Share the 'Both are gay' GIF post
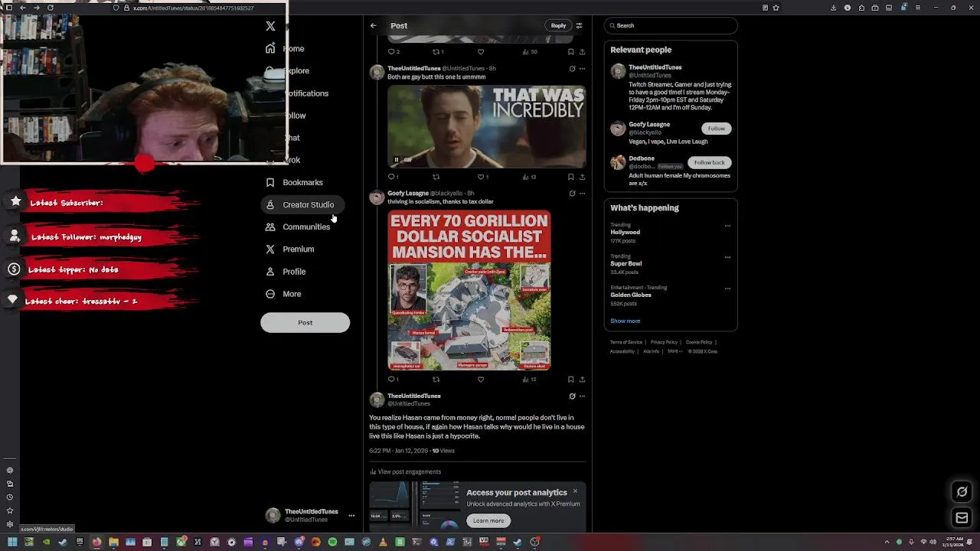 pyautogui.click(x=582, y=177)
